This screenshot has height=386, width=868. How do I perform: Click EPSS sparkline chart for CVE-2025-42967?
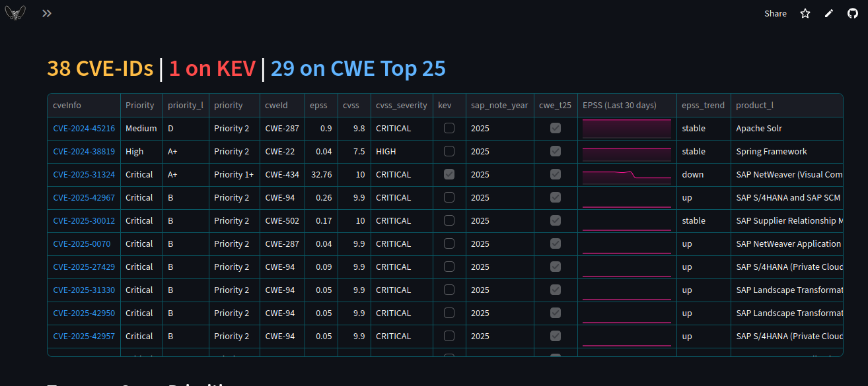pyautogui.click(x=627, y=197)
